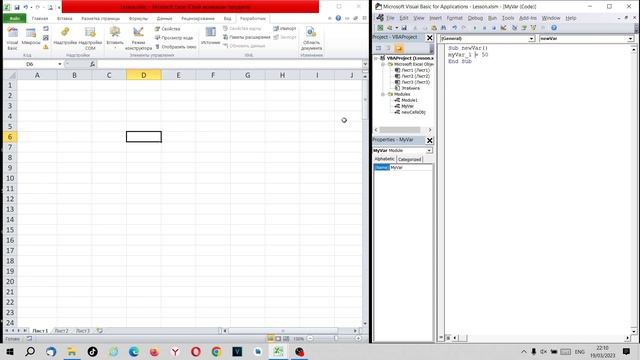Screen dimensions: 640x360
Task: Click the Excel formula bar input
Action: (230, 64)
